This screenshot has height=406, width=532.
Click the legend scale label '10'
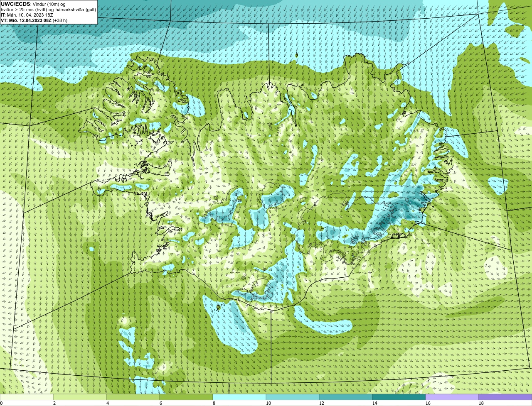click(x=268, y=403)
